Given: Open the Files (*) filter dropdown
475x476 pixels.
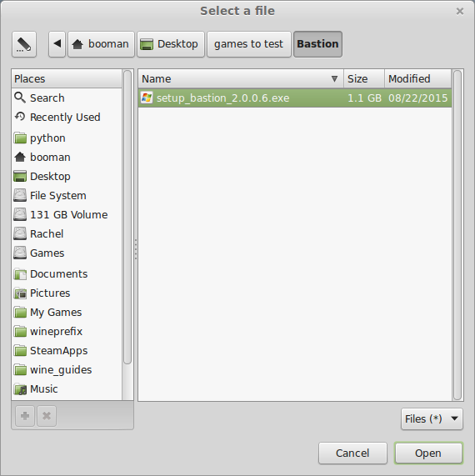Looking at the screenshot, I should point(432,419).
